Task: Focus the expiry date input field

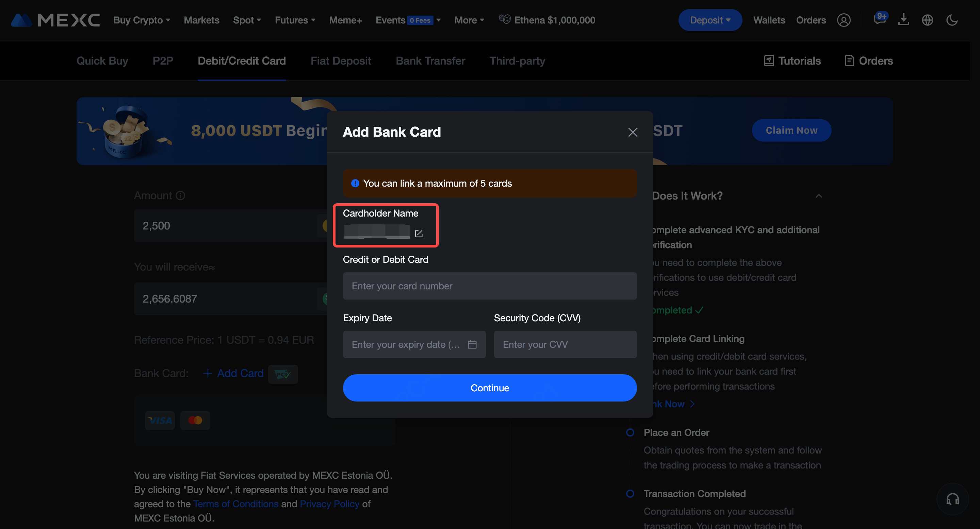Action: click(414, 344)
